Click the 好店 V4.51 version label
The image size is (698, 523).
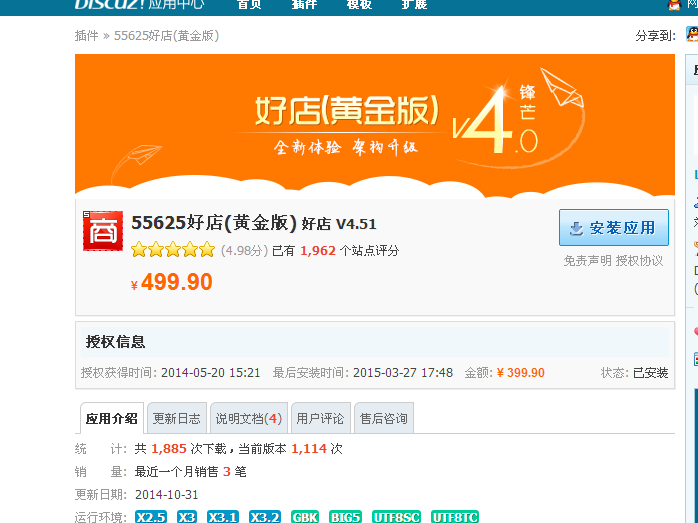pyautogui.click(x=339, y=224)
